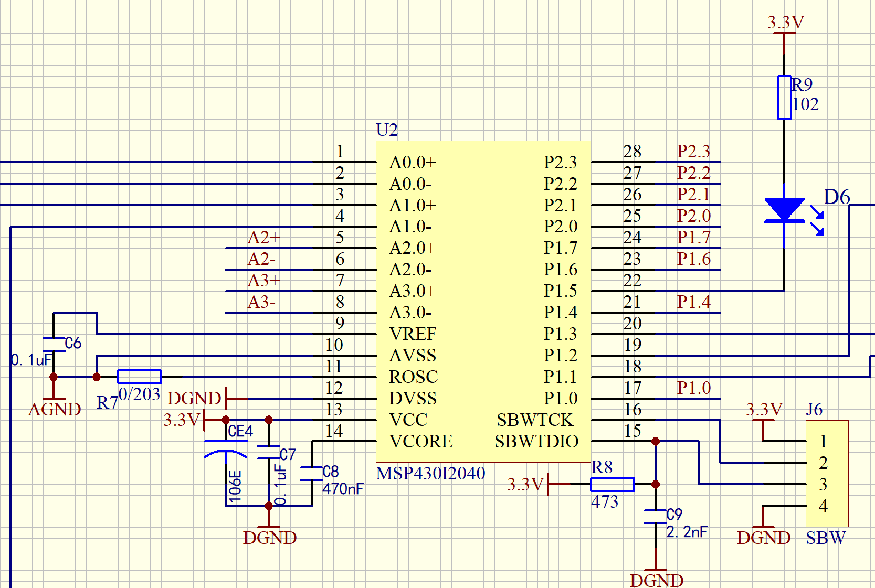Select the A2+ net label
Image resolution: width=875 pixels, height=588 pixels.
[263, 238]
